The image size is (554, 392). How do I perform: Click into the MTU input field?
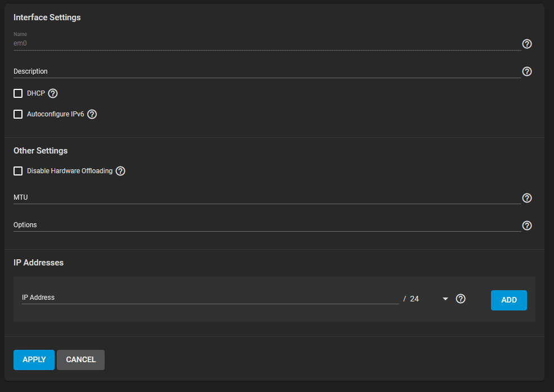[267, 198]
